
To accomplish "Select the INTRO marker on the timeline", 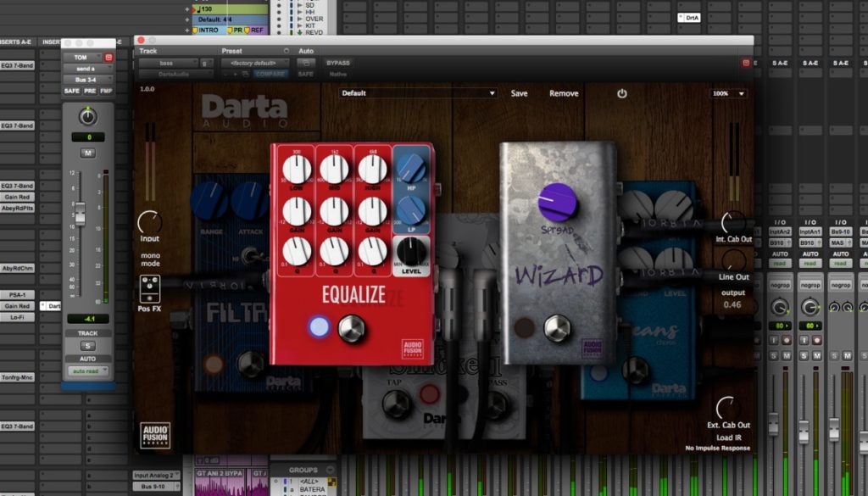I will tap(209, 30).
